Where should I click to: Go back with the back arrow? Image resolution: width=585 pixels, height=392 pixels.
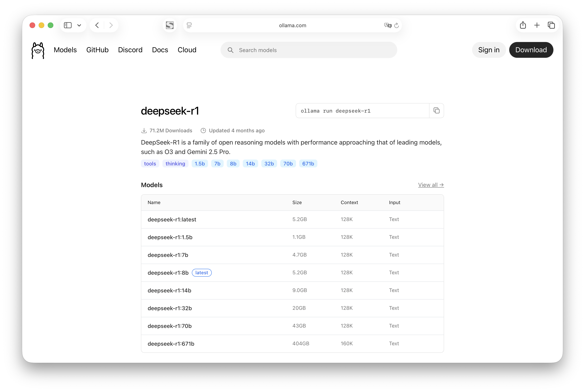point(97,25)
